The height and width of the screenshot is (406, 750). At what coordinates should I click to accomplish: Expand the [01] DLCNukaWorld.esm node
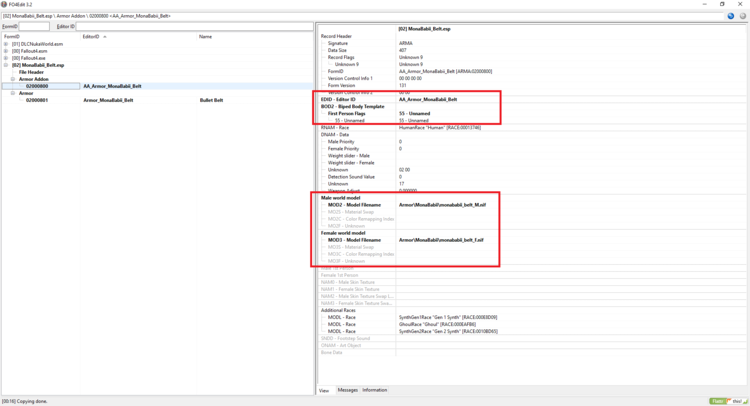pyautogui.click(x=6, y=44)
